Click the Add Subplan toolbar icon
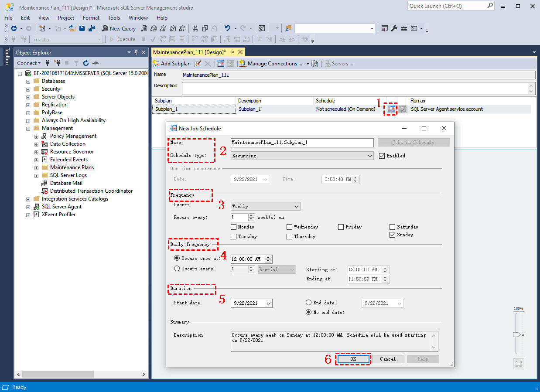 click(156, 64)
